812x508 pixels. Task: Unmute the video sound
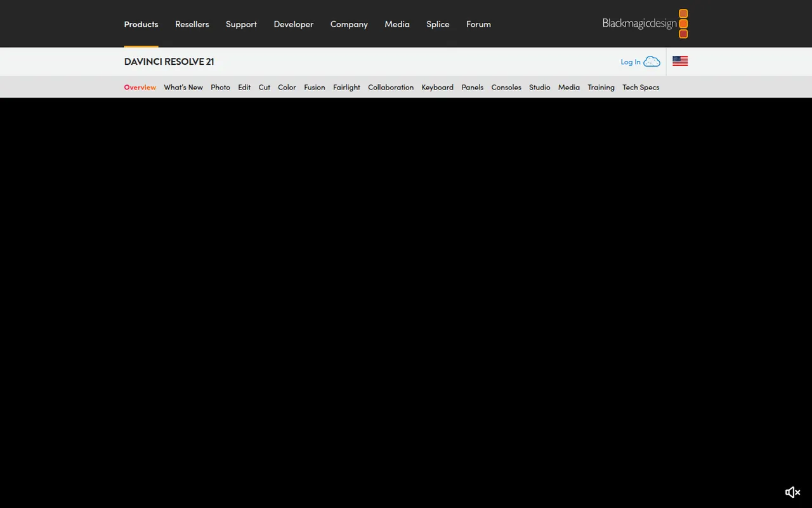pos(792,492)
